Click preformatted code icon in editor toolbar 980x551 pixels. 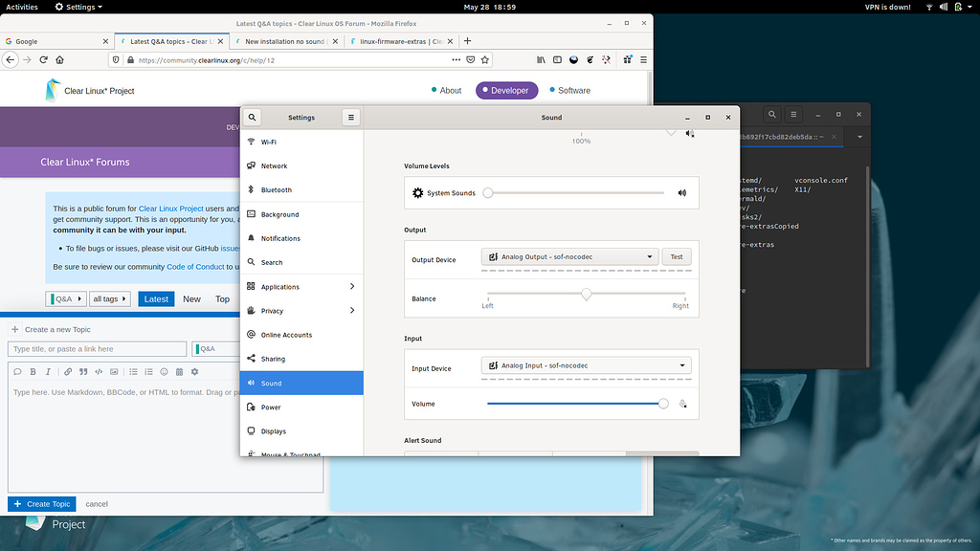point(99,372)
